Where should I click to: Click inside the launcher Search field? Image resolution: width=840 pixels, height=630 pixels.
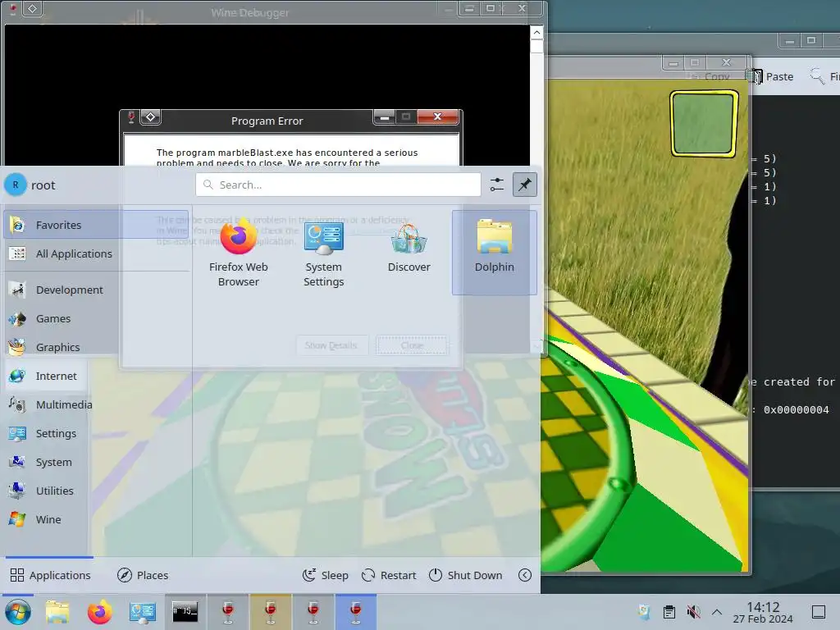click(x=338, y=185)
